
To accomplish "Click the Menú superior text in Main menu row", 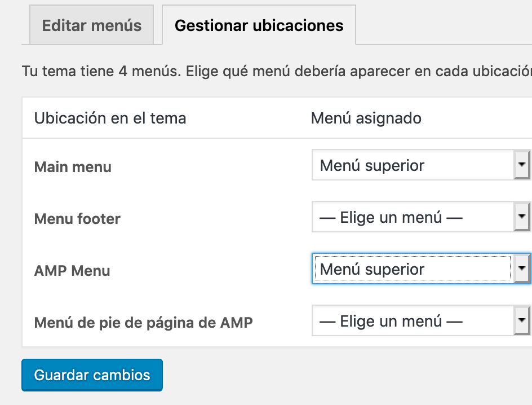I will pyautogui.click(x=372, y=166).
